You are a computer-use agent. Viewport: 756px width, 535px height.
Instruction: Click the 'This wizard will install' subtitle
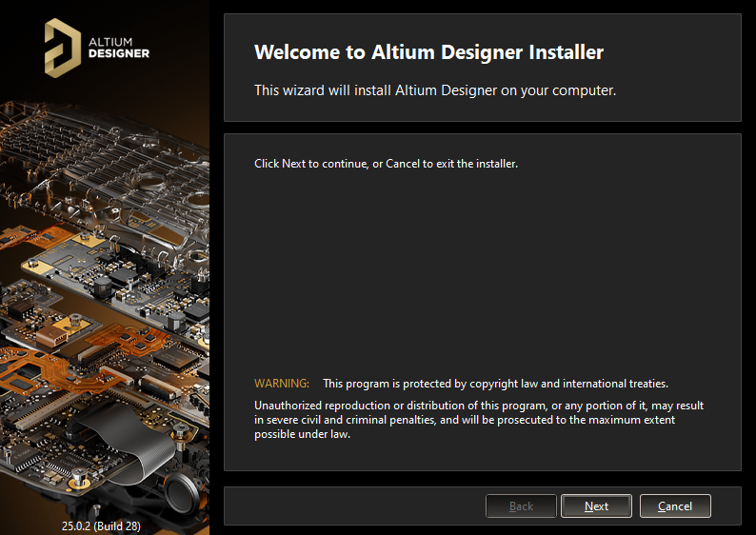pyautogui.click(x=435, y=91)
